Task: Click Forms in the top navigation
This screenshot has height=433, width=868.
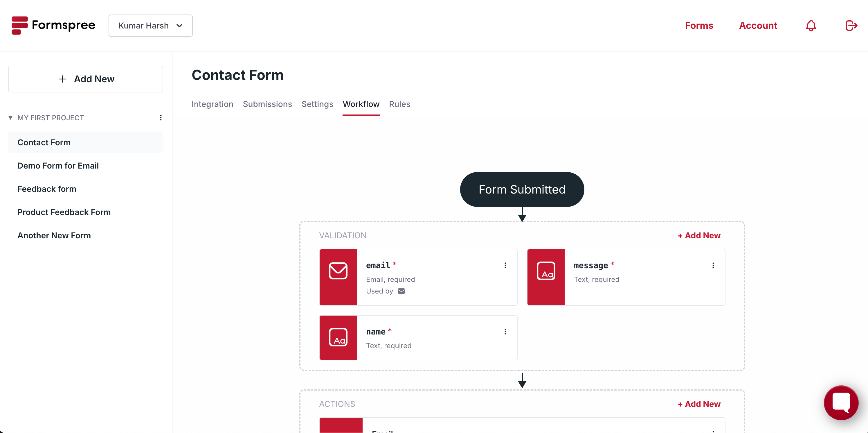Action: (x=699, y=25)
